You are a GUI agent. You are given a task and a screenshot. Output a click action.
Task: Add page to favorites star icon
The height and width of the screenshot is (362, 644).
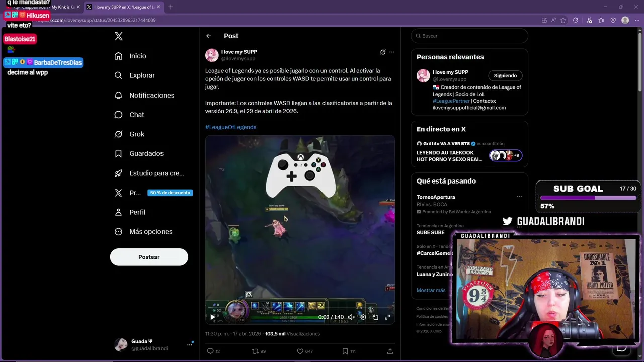coord(563,20)
